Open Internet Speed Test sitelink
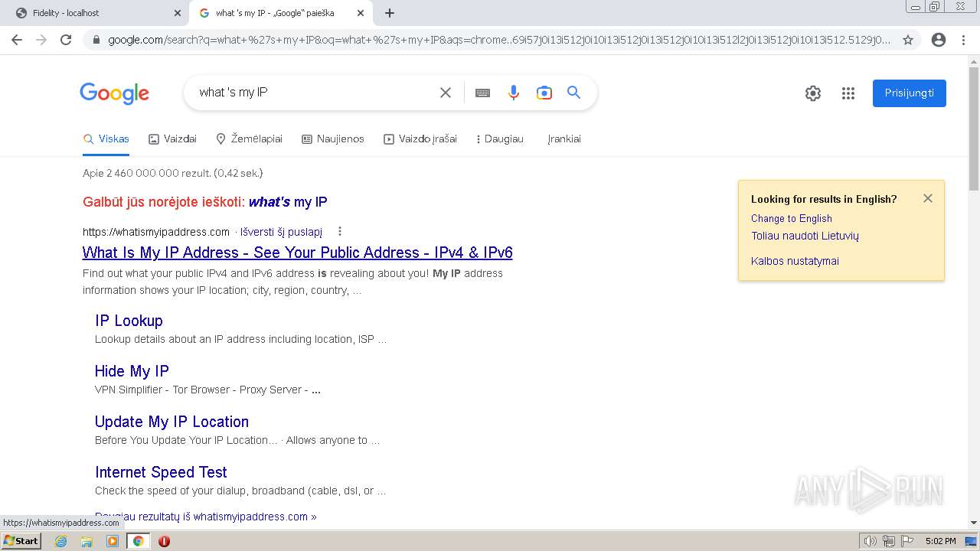The width and height of the screenshot is (980, 551). pyautogui.click(x=161, y=472)
